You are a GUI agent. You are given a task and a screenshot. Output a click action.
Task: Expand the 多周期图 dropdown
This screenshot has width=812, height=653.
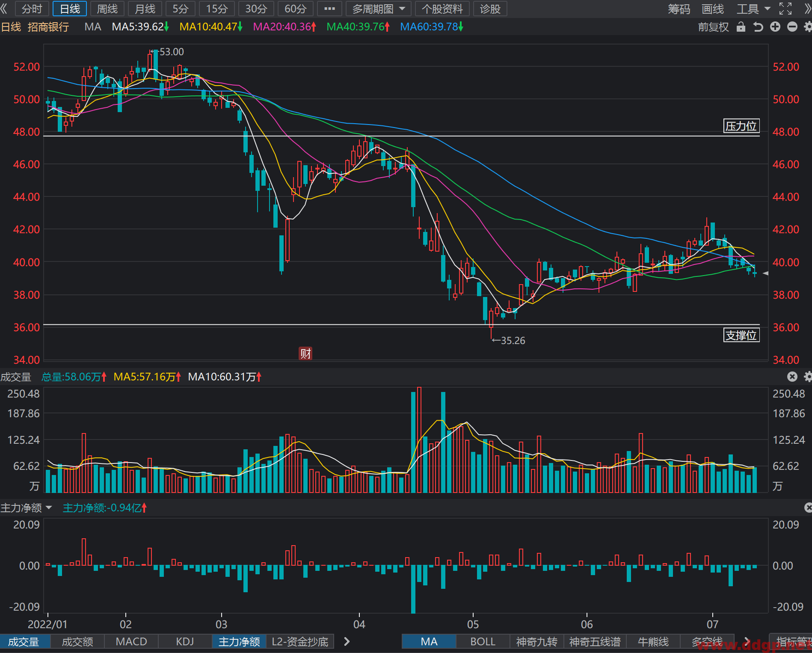[x=379, y=9]
